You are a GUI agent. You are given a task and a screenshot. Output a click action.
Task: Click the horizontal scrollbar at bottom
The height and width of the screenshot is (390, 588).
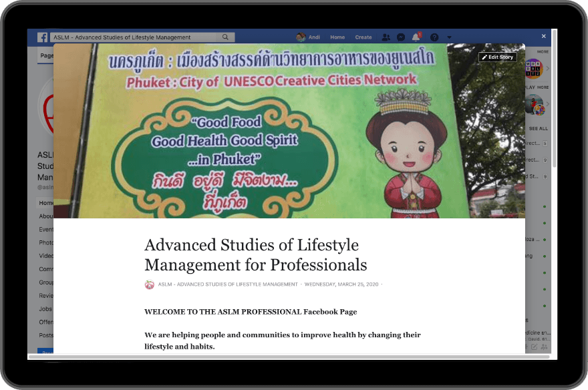289,357
